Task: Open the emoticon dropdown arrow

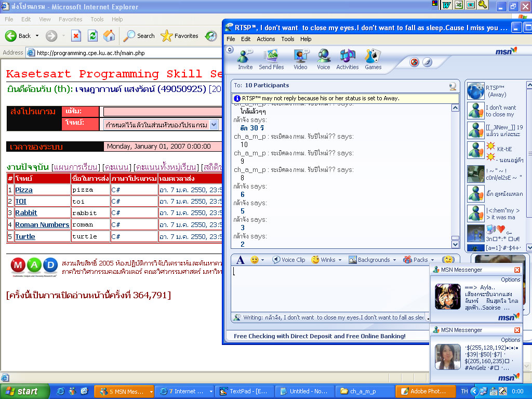Action: pyautogui.click(x=262, y=260)
